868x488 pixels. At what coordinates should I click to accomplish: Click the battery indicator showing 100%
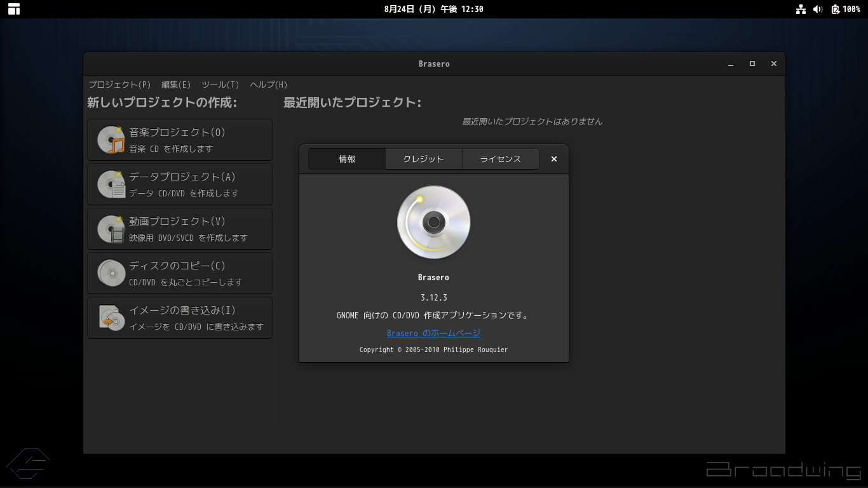(x=846, y=9)
